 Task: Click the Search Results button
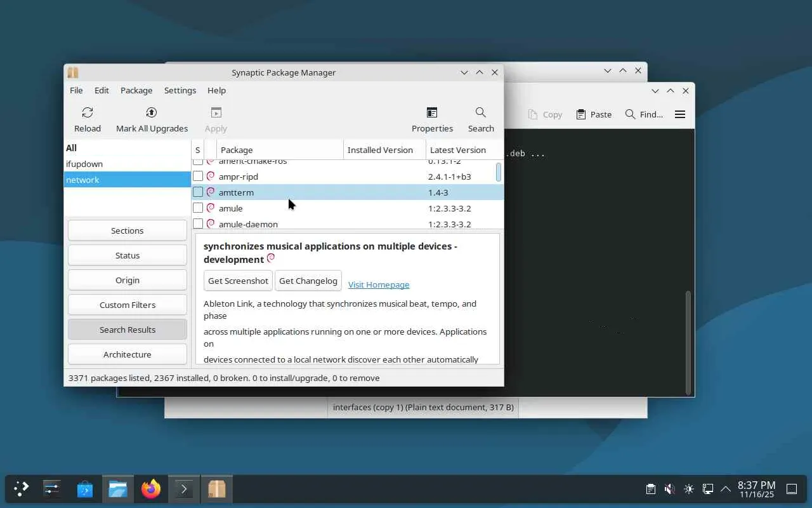click(x=128, y=330)
